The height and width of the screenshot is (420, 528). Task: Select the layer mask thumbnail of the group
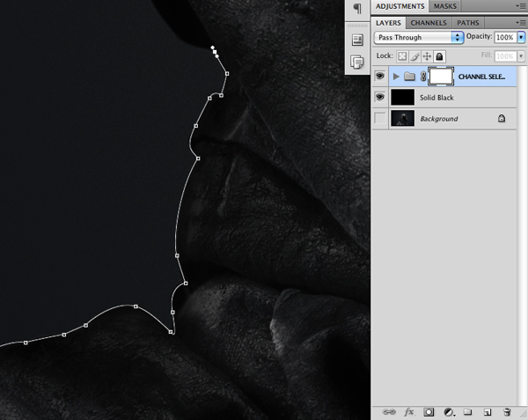pyautogui.click(x=441, y=77)
